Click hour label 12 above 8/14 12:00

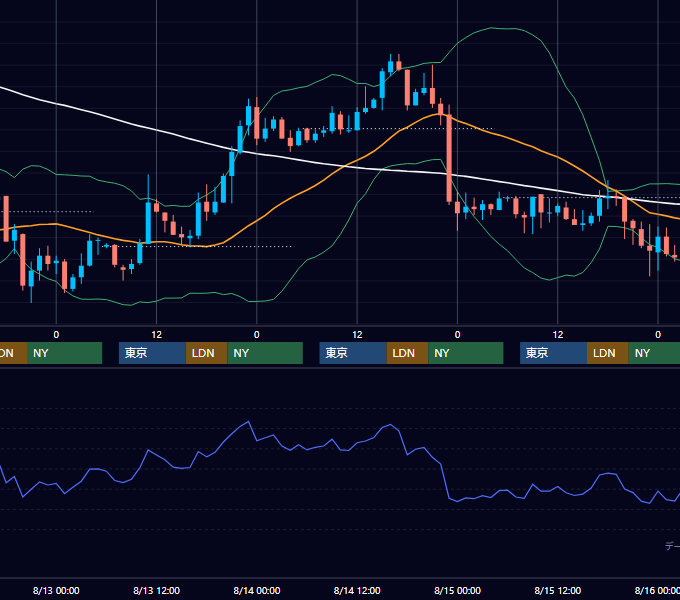click(x=357, y=335)
